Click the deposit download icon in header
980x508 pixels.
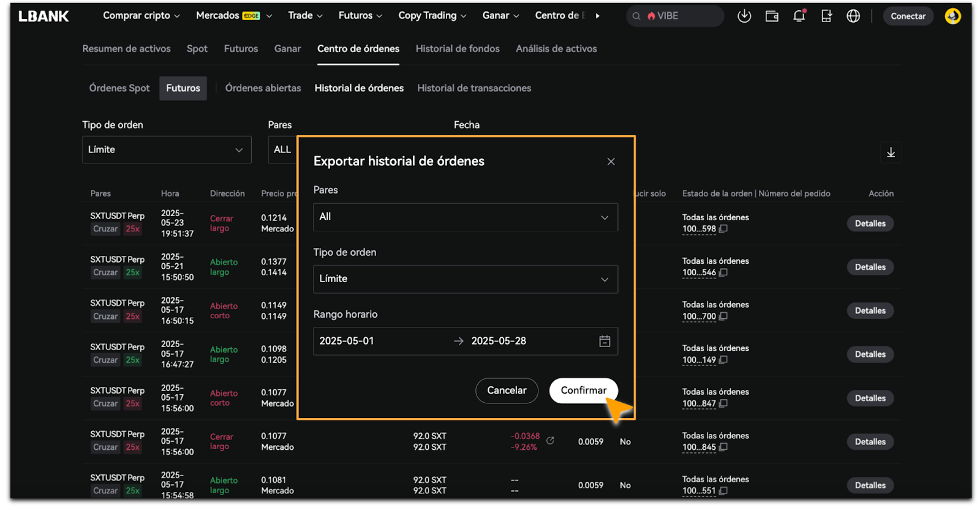coord(744,16)
